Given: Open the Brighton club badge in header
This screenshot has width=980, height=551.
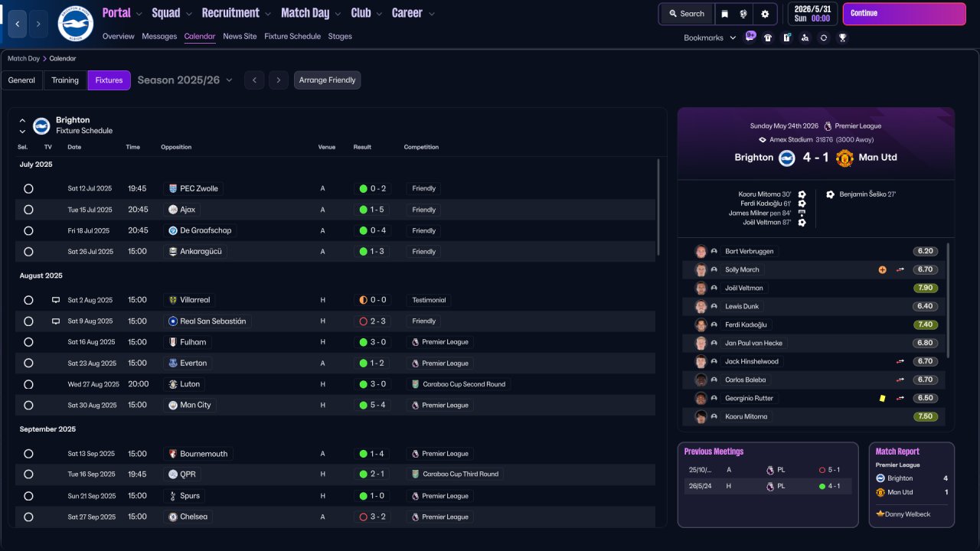Looking at the screenshot, I should tap(76, 24).
